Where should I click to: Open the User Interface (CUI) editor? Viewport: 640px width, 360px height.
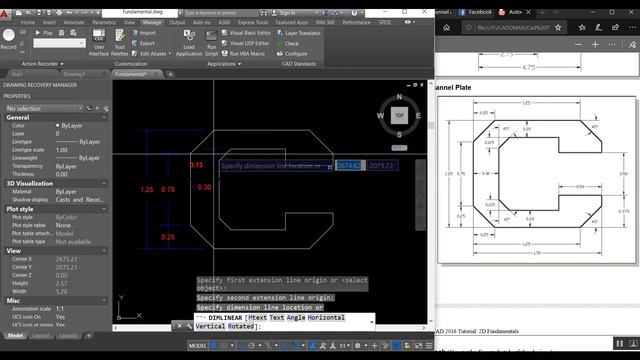[x=99, y=42]
